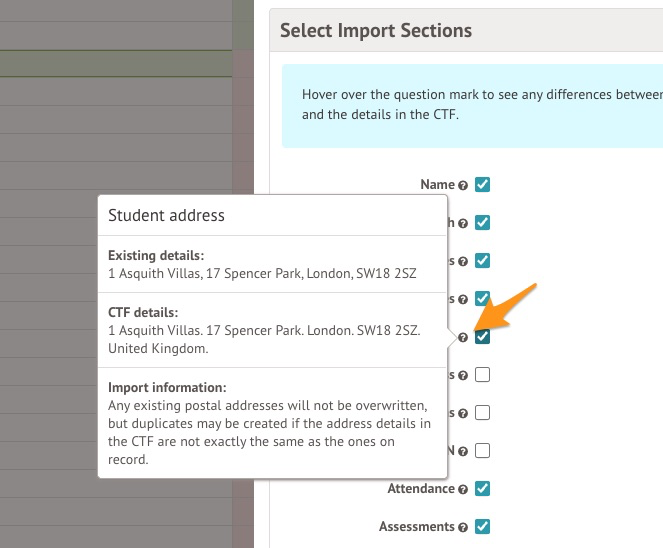Uncheck the Name import checkbox
663x548 pixels.
point(482,184)
